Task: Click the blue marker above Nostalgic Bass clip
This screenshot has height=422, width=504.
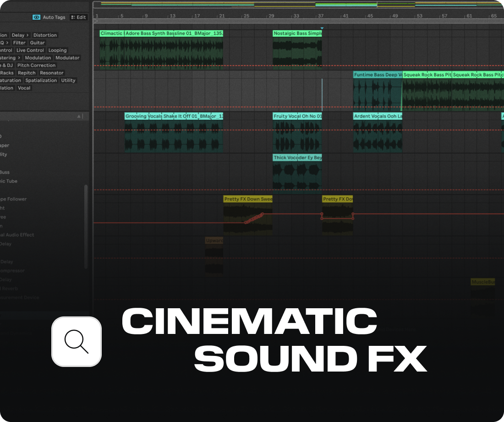Action: point(322,28)
